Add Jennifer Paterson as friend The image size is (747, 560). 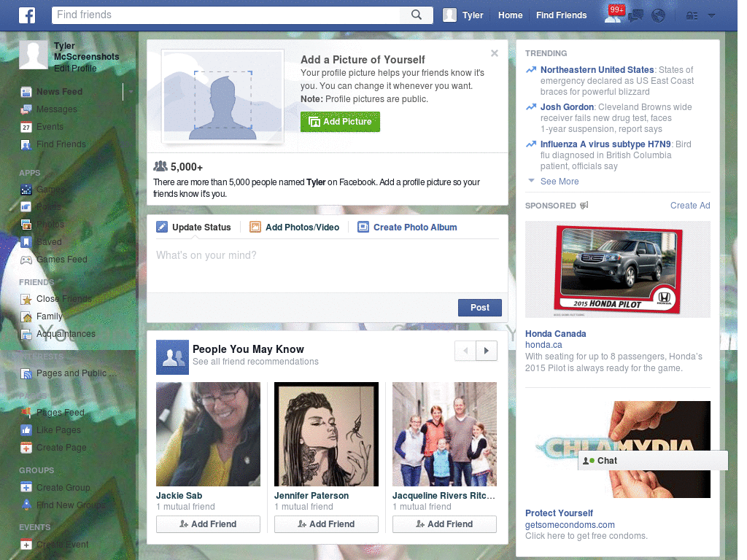pos(326,524)
